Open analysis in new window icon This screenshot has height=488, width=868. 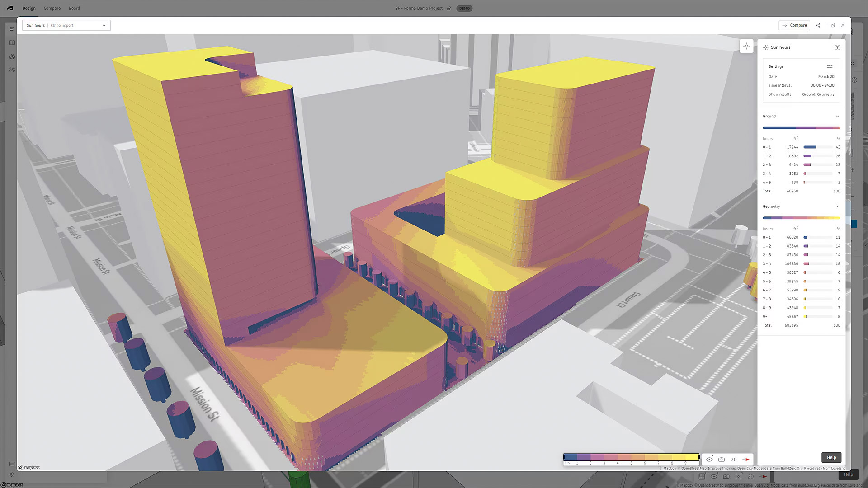click(833, 25)
